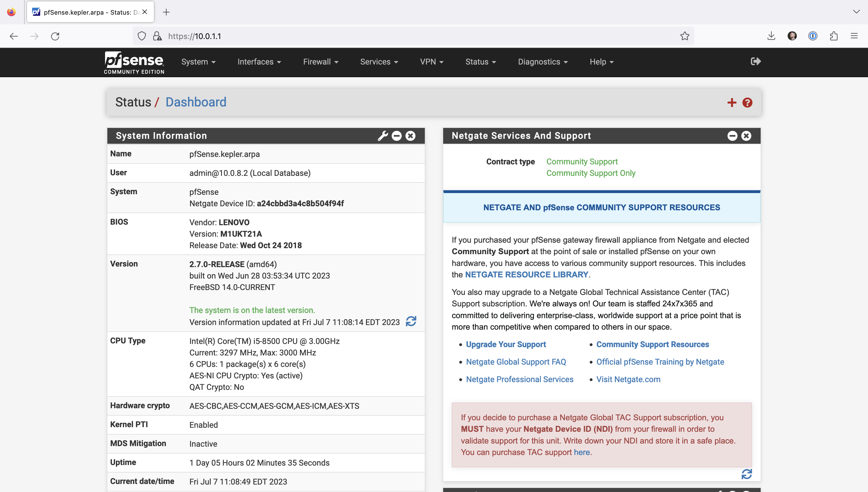Screen dimensions: 868x492
Task: Expand the Interfaces menu
Action: tap(259, 62)
